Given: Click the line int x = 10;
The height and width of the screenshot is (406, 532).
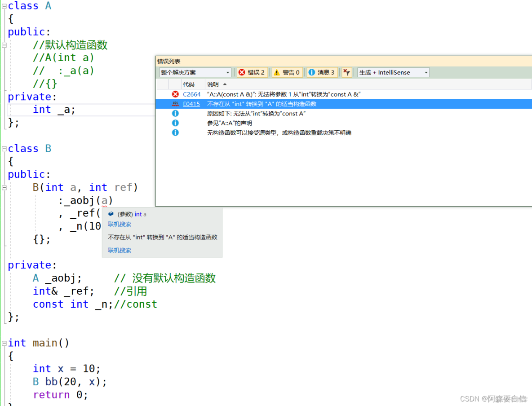Looking at the screenshot, I should (x=67, y=369).
